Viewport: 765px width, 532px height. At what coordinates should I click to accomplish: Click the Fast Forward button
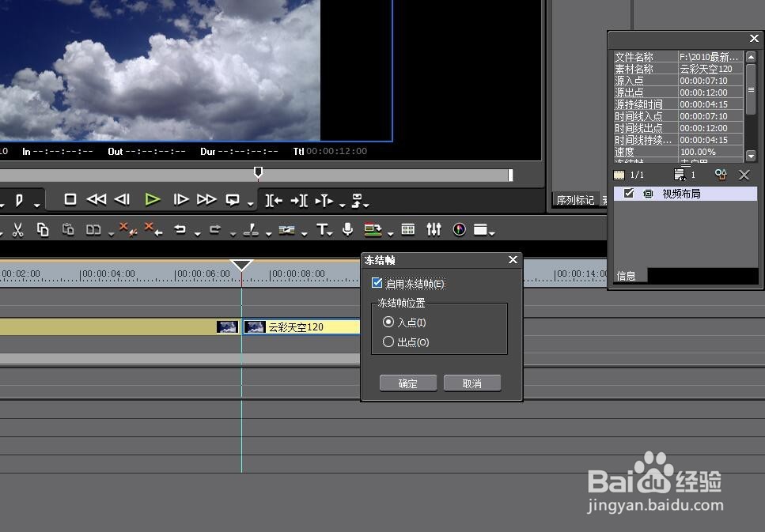point(206,199)
